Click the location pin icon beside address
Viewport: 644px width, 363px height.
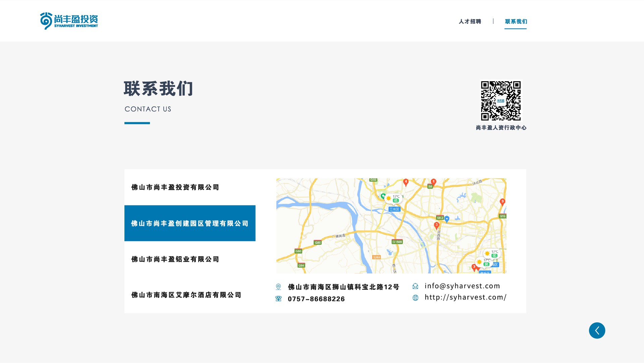278,287
